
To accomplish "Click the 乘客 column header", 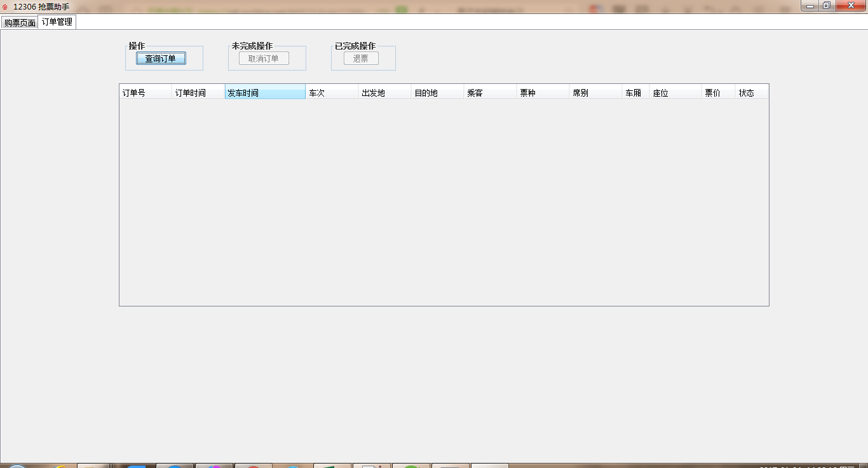I will [x=491, y=93].
